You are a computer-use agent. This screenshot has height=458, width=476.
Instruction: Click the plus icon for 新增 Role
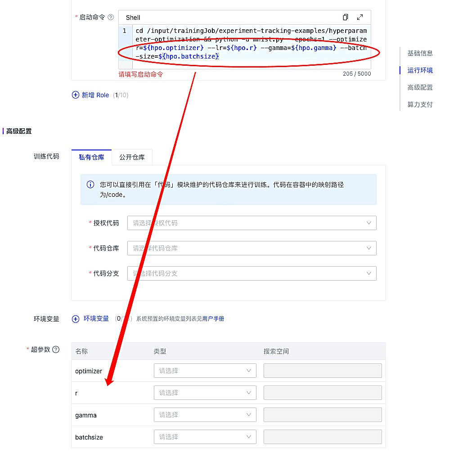click(x=75, y=95)
